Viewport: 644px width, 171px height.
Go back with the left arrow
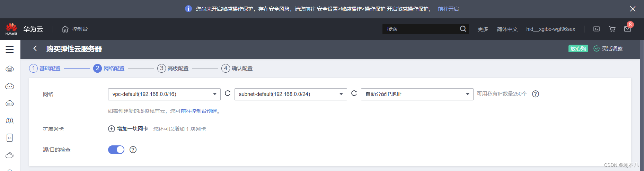pos(35,48)
